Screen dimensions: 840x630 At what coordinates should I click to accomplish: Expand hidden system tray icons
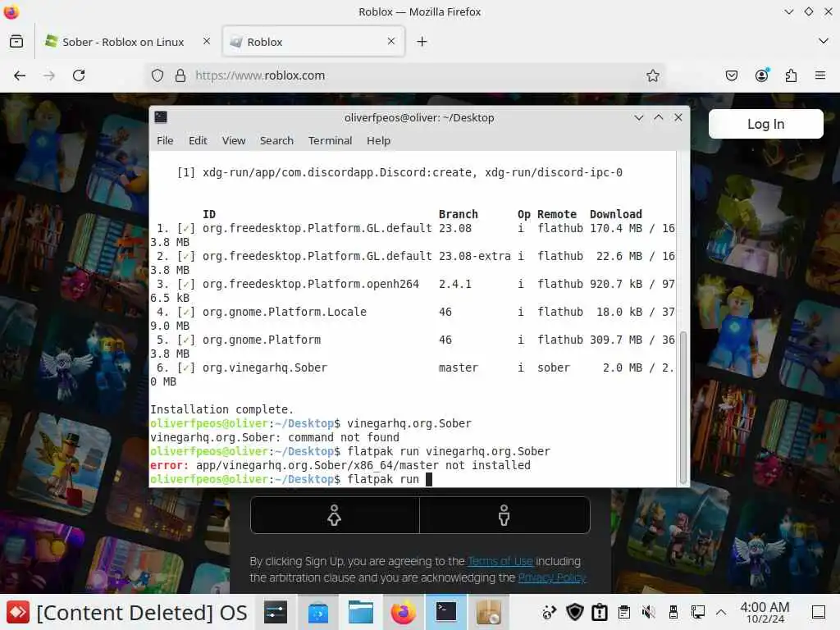[x=721, y=612]
